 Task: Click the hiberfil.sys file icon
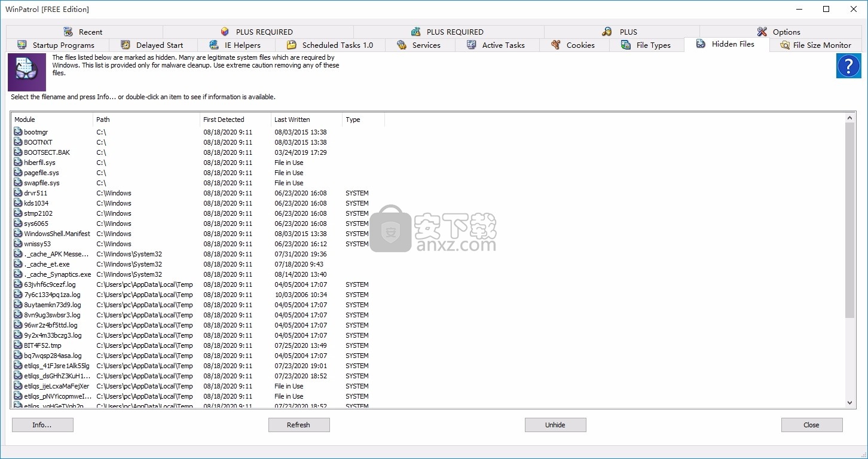(18, 163)
